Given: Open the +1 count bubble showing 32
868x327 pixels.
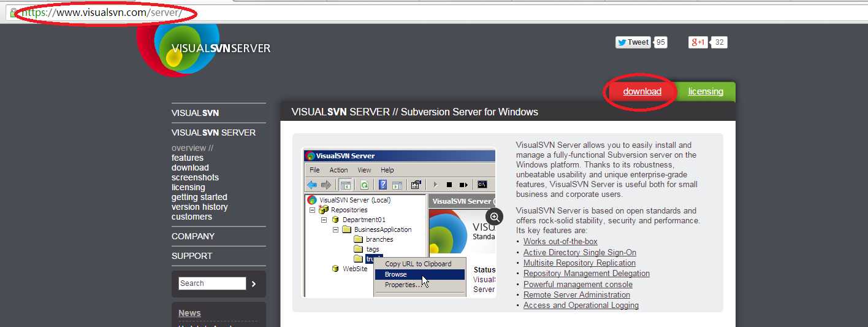Looking at the screenshot, I should pos(720,42).
